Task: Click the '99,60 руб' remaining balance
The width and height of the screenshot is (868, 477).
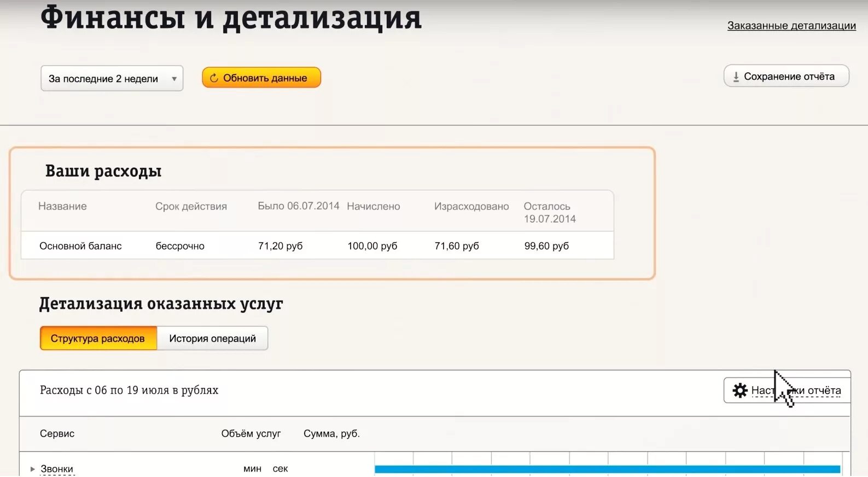Action: (x=546, y=246)
